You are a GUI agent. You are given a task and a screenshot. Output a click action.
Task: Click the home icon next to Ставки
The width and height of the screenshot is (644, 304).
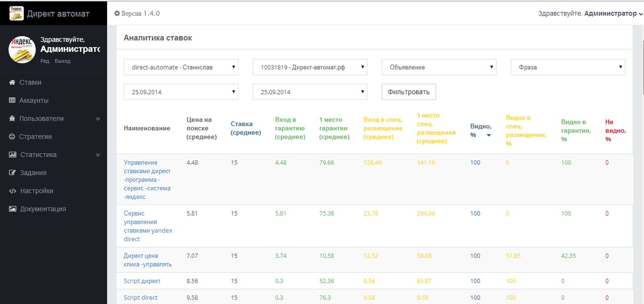13,82
